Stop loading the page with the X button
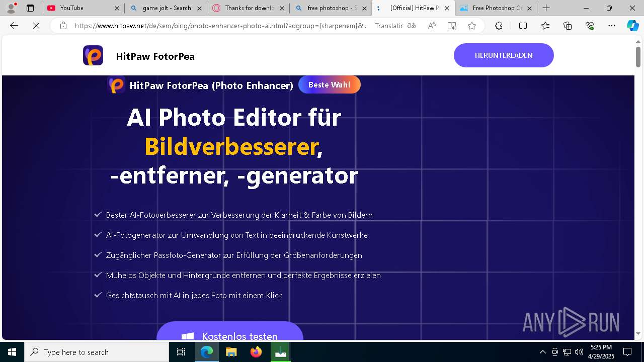Image resolution: width=644 pixels, height=362 pixels. click(36, 26)
